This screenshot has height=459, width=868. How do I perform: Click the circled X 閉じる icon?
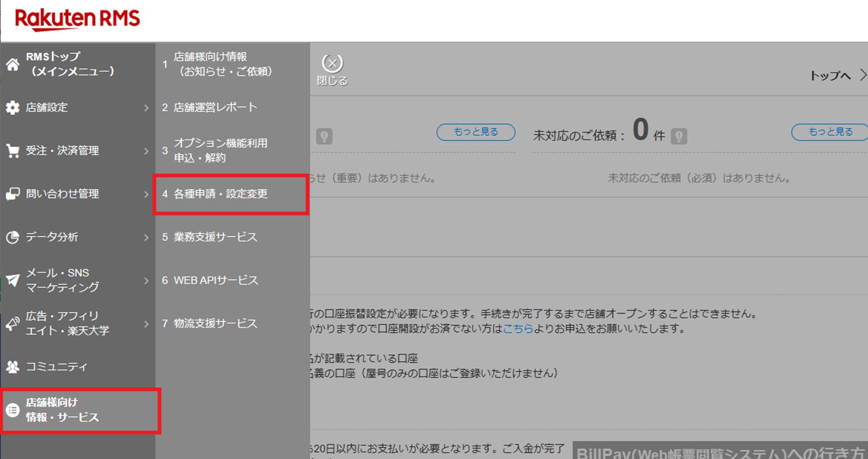332,63
